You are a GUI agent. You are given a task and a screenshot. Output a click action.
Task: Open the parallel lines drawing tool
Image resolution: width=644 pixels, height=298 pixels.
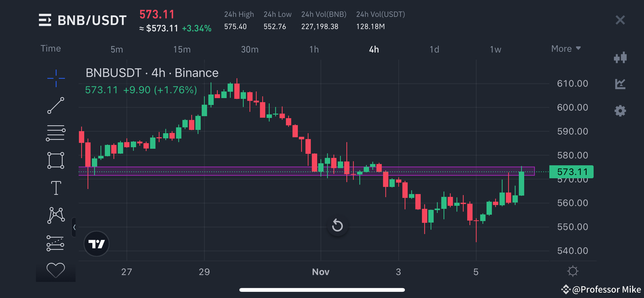tap(56, 133)
